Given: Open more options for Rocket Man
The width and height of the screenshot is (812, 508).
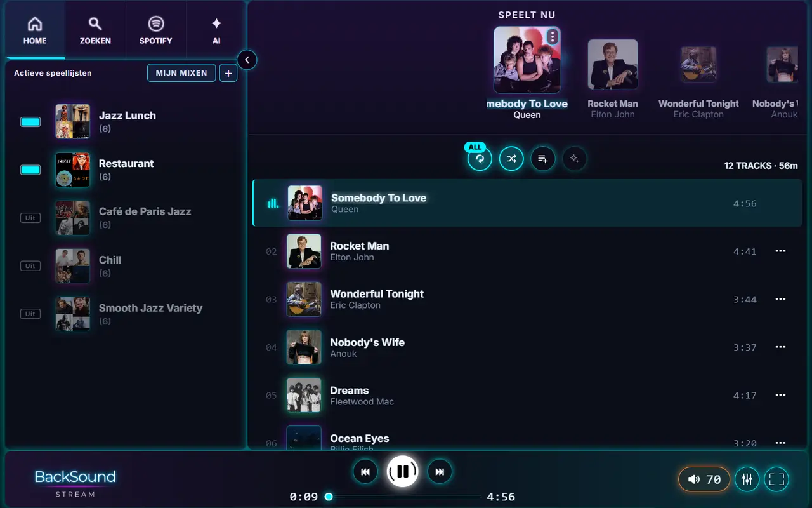Looking at the screenshot, I should point(781,251).
